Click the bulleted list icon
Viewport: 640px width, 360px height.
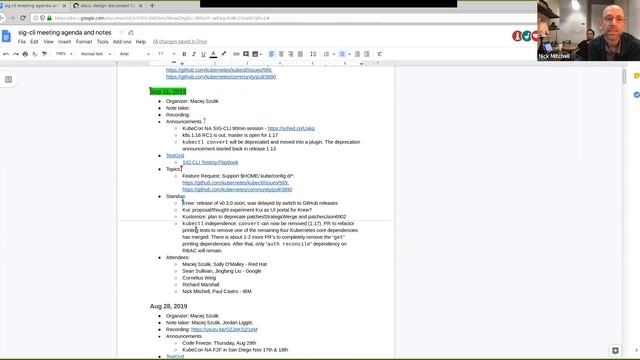342,54
